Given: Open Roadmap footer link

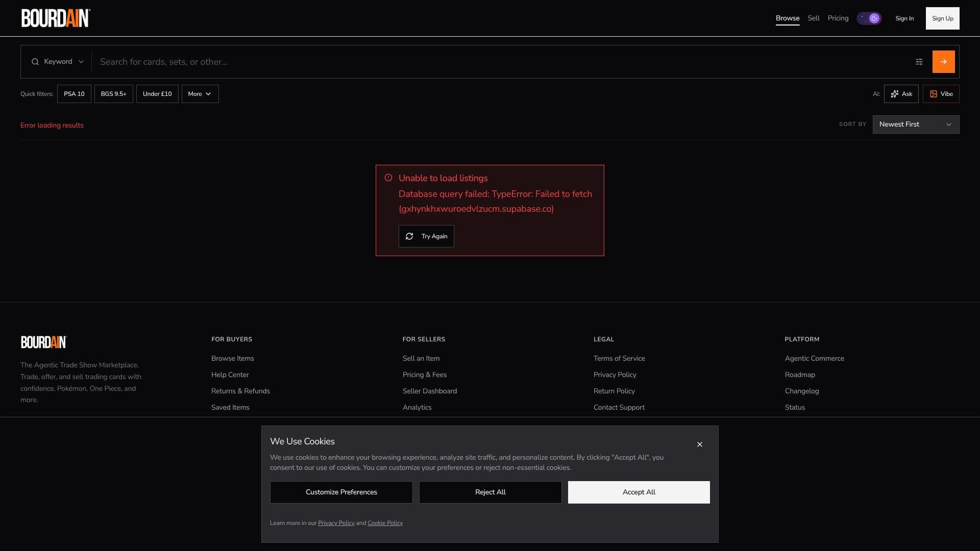Looking at the screenshot, I should click(x=800, y=375).
